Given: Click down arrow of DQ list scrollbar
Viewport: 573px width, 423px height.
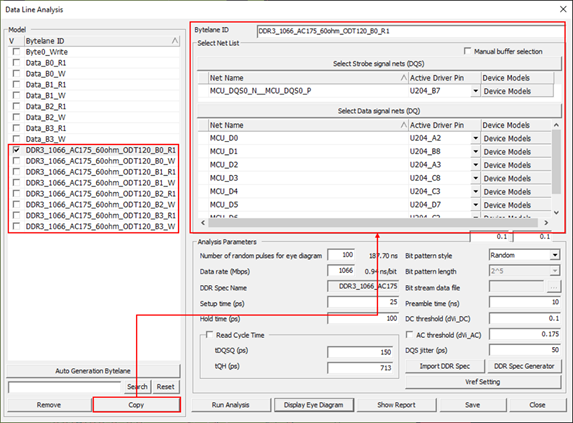Looking at the screenshot, I should click(556, 213).
